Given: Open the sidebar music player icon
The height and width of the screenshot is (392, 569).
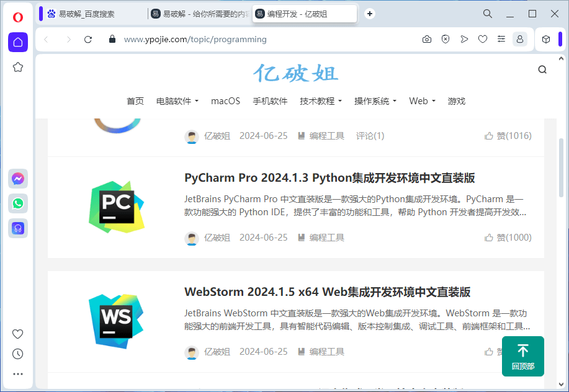Looking at the screenshot, I should pyautogui.click(x=18, y=228).
